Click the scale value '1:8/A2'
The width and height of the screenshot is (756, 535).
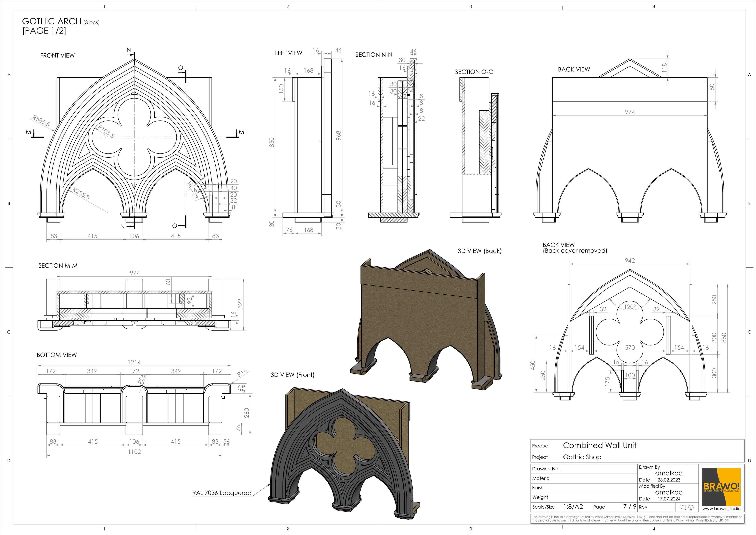click(573, 507)
